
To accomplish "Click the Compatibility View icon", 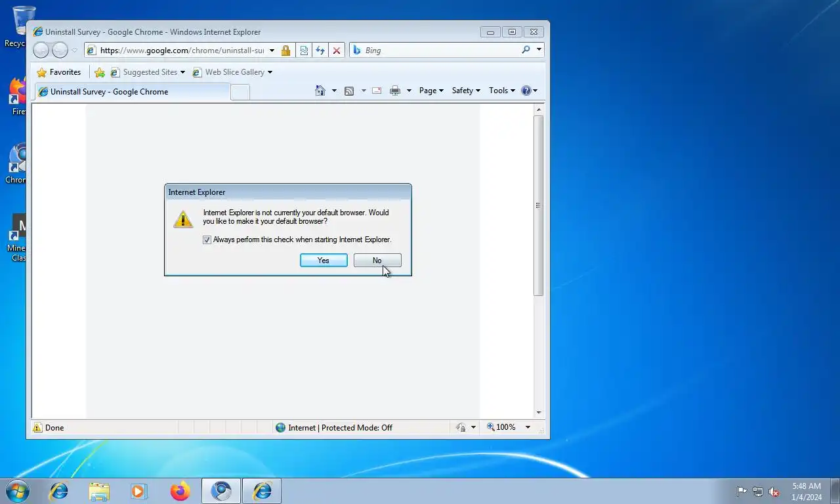I will (x=304, y=51).
